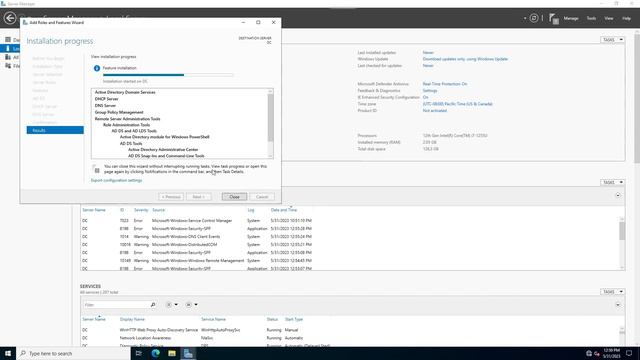
Task: Click the Feature installation info icon
Action: click(97, 68)
